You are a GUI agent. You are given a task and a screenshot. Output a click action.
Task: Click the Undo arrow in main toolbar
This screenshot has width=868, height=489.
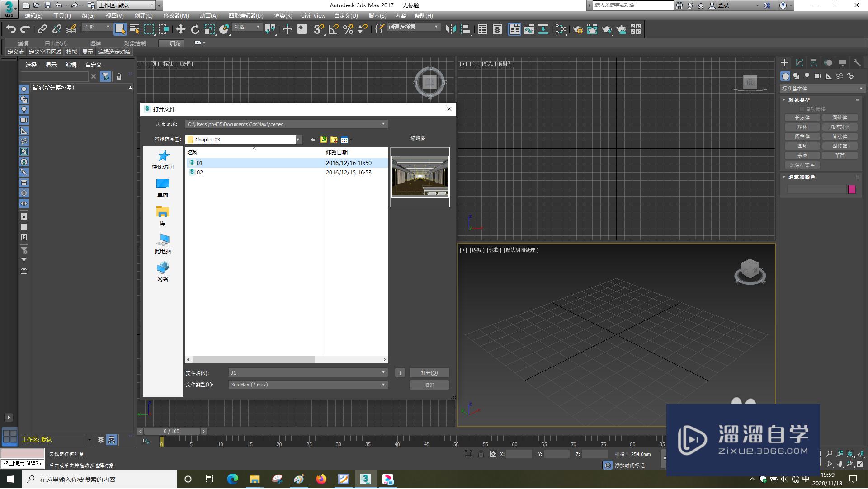click(x=11, y=29)
